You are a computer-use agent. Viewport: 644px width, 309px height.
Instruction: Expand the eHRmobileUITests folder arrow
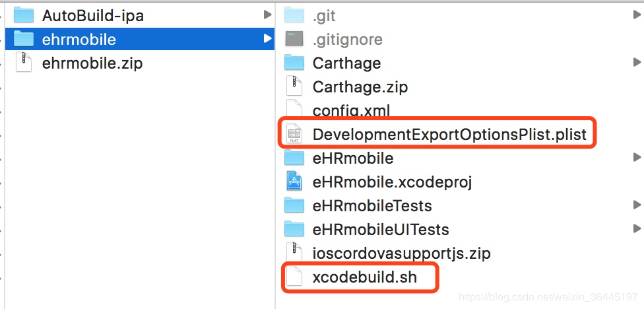coord(637,228)
